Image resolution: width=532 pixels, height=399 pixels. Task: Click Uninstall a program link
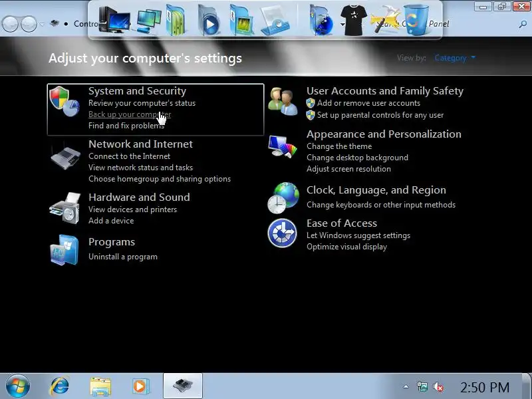click(x=123, y=257)
